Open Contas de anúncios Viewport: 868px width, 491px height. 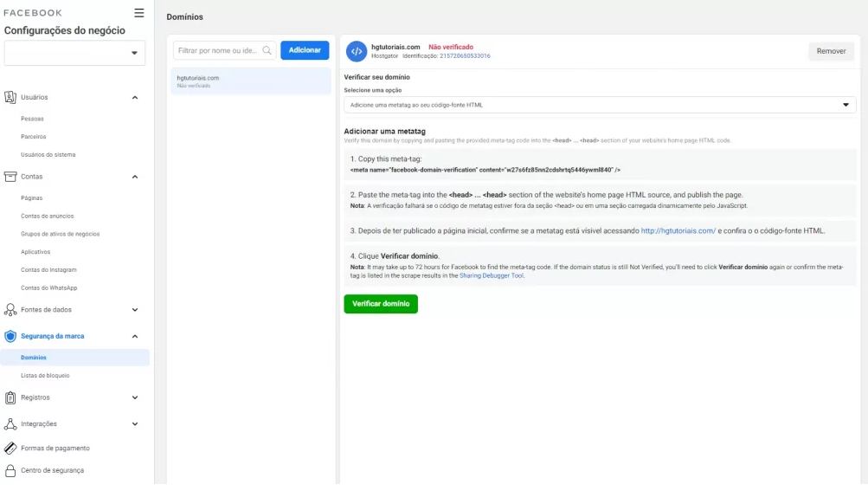point(47,216)
